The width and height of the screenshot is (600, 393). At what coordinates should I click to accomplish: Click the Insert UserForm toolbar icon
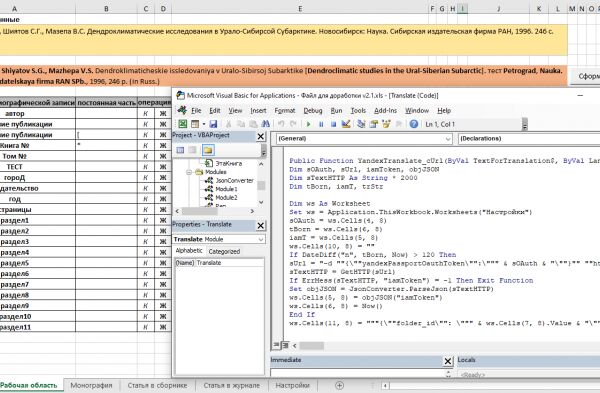coord(195,124)
